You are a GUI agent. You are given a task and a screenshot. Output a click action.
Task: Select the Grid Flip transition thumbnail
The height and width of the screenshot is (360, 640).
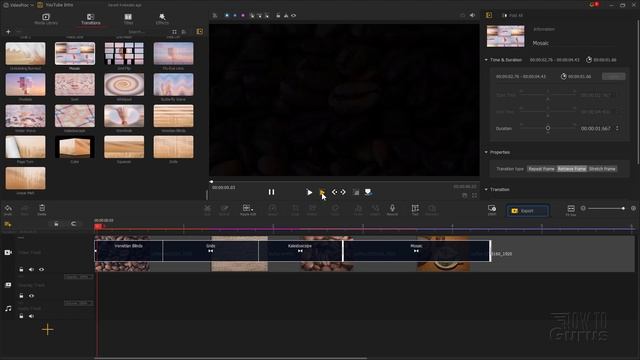pyautogui.click(x=124, y=53)
